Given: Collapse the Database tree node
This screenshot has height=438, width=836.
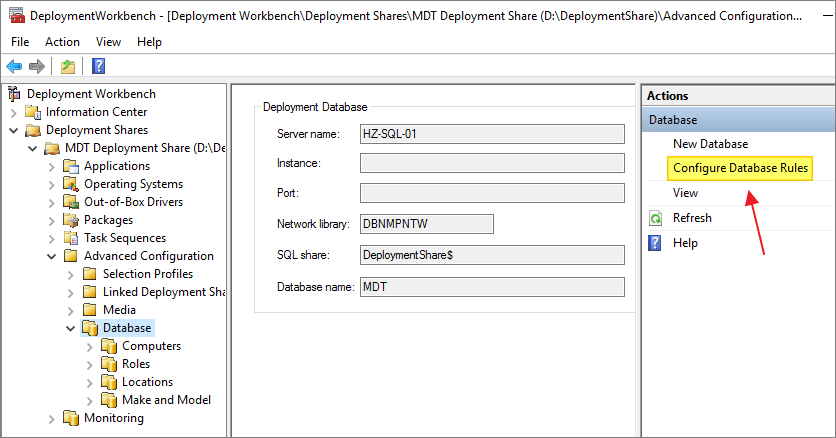Looking at the screenshot, I should coord(71,328).
